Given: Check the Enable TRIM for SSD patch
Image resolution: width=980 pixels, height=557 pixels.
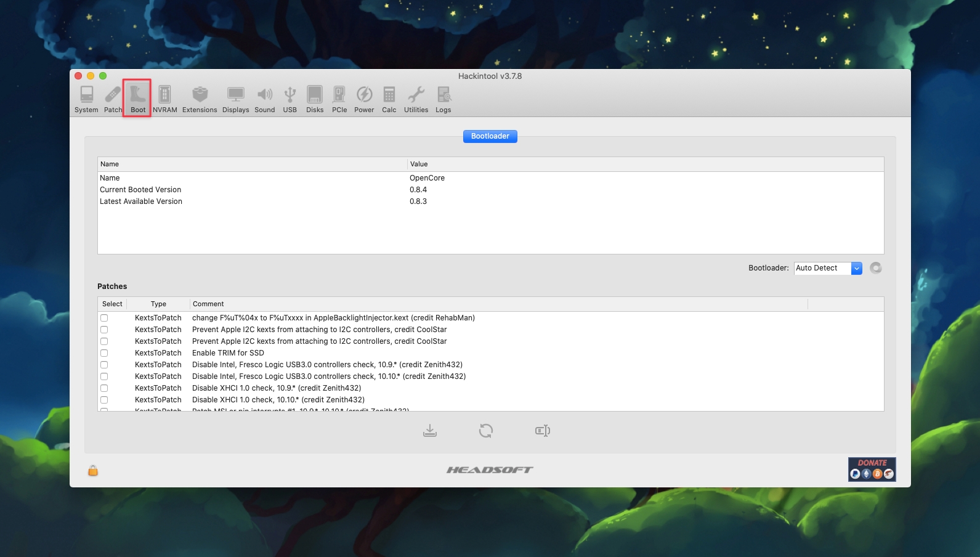Looking at the screenshot, I should coord(104,353).
